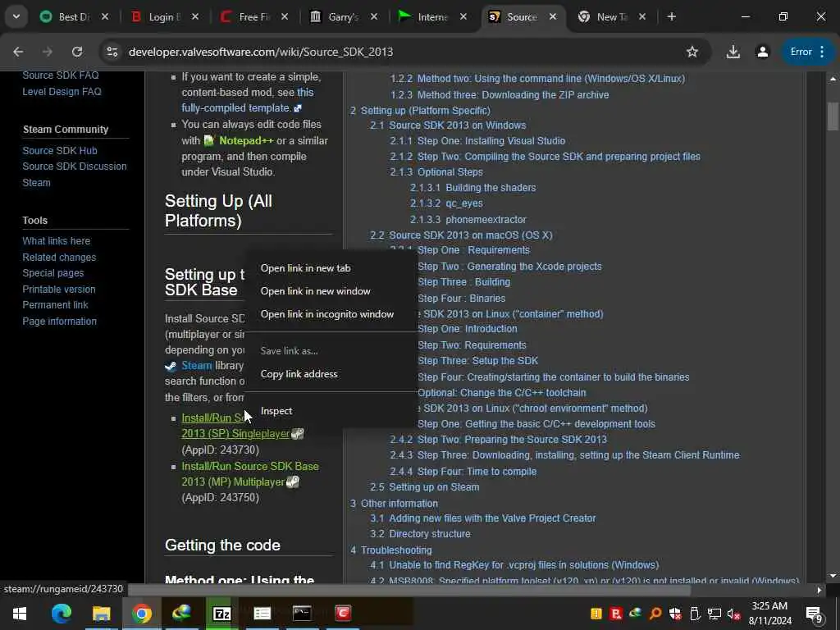Switch to the Login tab
This screenshot has width=840, height=630.
point(164,17)
